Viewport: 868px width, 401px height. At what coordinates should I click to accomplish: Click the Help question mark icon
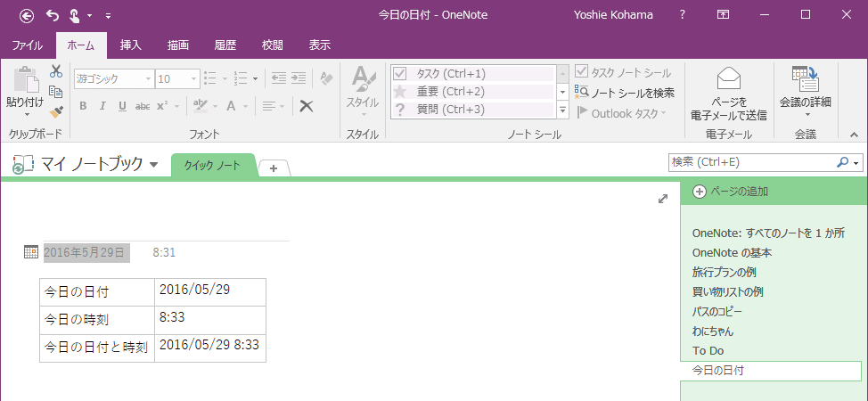tap(683, 15)
